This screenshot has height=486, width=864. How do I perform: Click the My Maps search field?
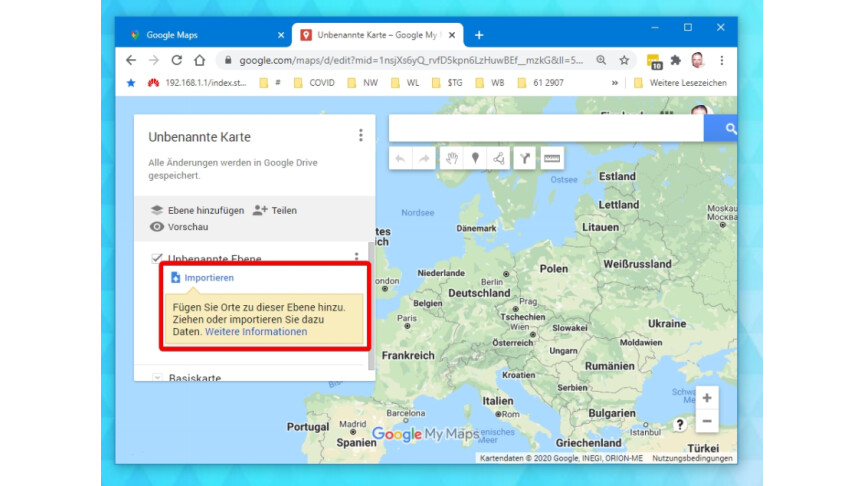(546, 128)
